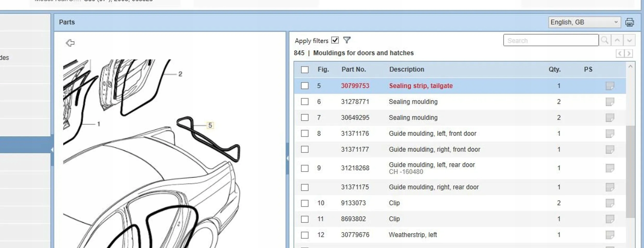Click the search magnifier button
644x248 pixels.
click(x=605, y=40)
